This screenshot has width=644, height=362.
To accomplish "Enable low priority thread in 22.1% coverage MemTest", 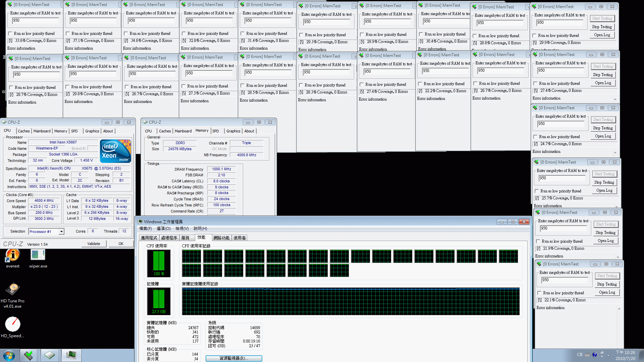I will [539, 293].
